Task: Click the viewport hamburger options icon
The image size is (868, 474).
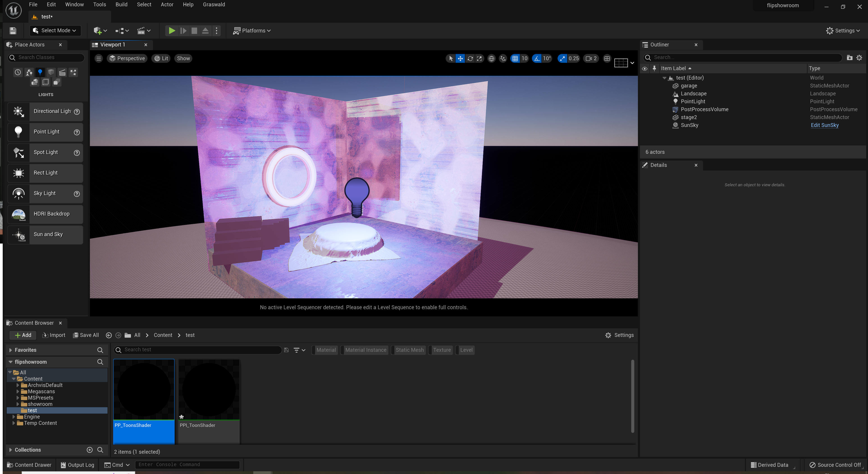Action: click(99, 58)
